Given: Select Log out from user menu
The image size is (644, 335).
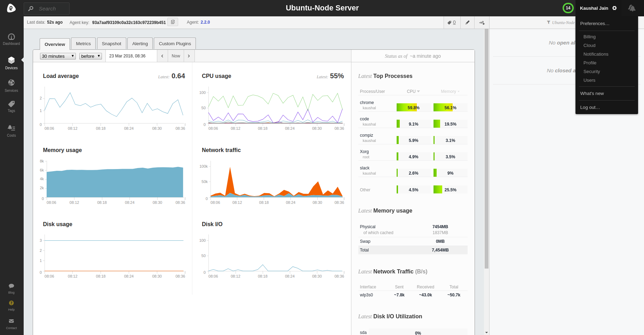Looking at the screenshot, I should click(x=590, y=107).
